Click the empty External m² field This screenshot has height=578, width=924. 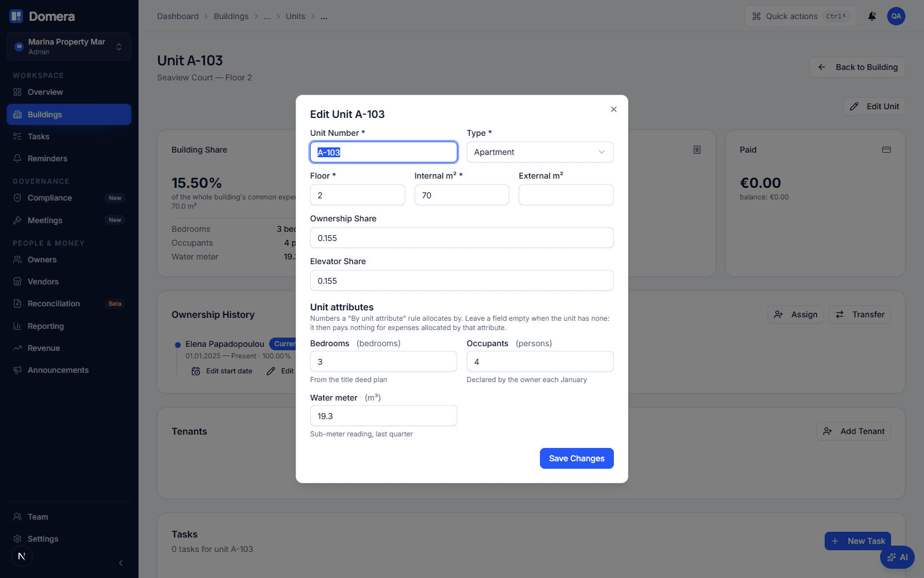566,195
